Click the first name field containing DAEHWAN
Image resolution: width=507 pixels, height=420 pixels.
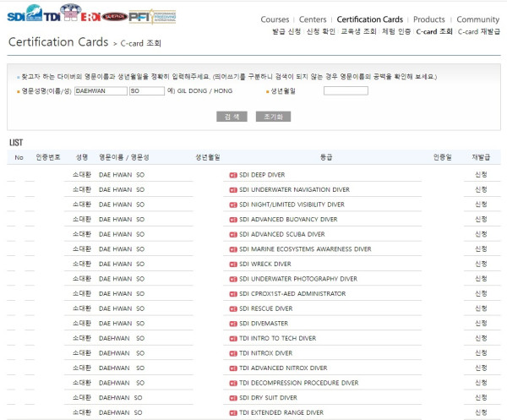click(x=100, y=90)
